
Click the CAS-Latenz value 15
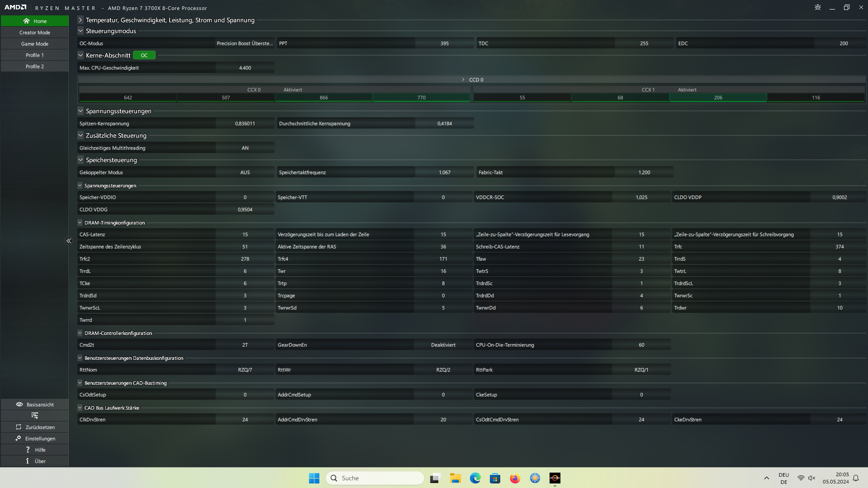point(245,234)
